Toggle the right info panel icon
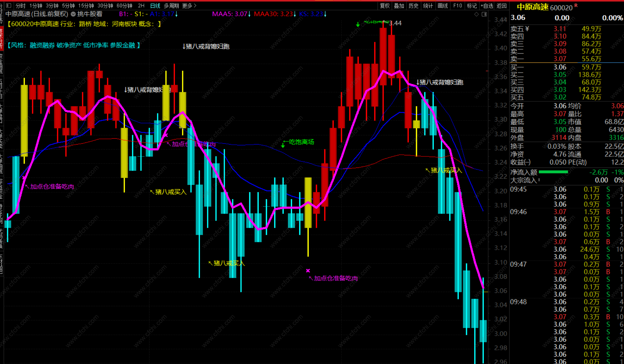This screenshot has width=624, height=364. 484,14
